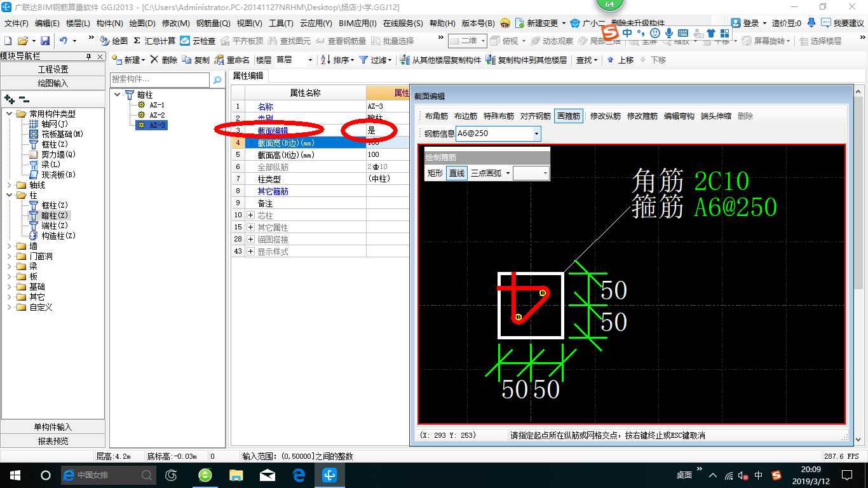Click 布边筋 in section editor
Screen dimensions: 868x488
point(466,116)
